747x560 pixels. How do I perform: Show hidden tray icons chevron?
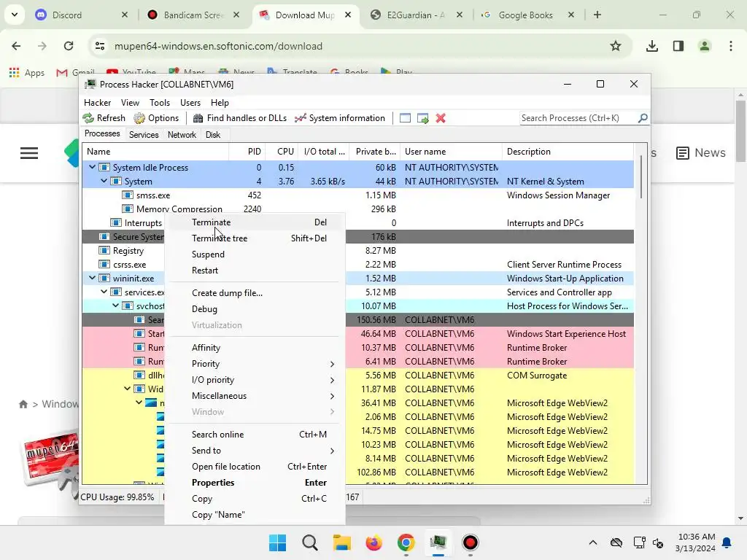click(592, 542)
